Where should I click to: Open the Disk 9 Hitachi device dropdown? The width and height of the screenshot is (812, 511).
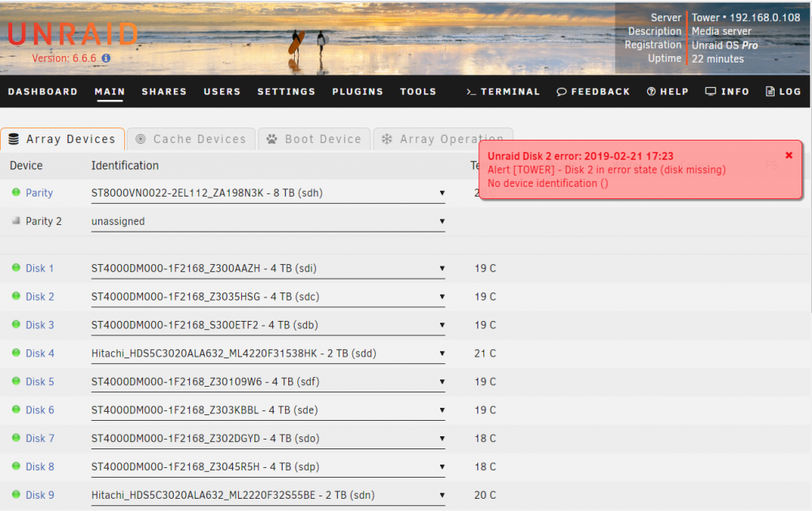[268, 496]
